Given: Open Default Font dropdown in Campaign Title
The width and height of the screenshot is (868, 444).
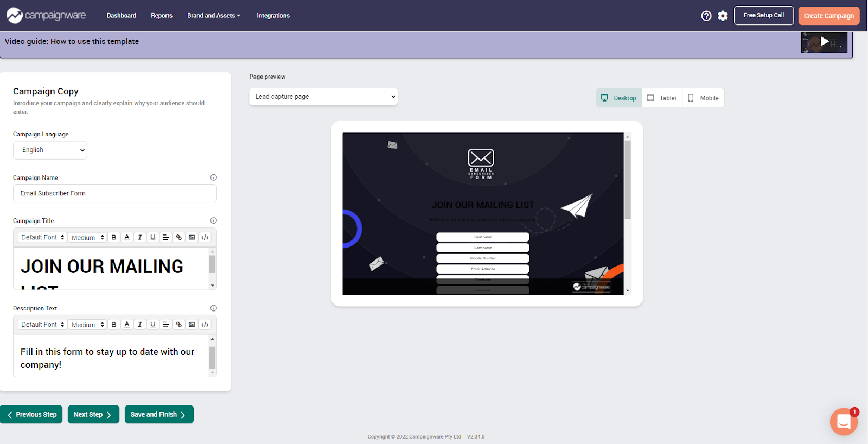Looking at the screenshot, I should coord(42,237).
